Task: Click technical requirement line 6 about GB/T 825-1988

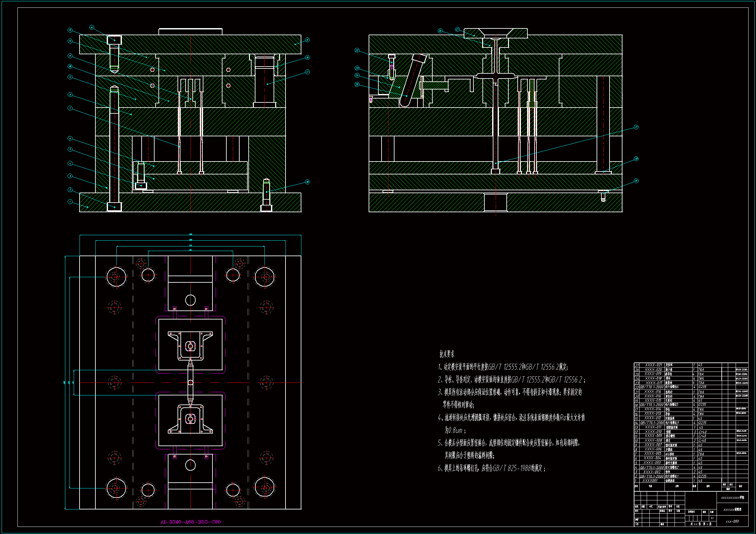Action: point(491,468)
